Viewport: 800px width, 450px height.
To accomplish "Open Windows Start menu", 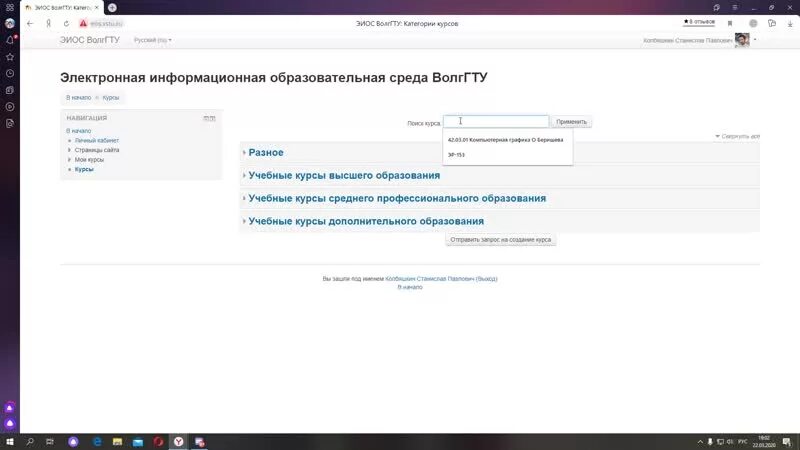I will (10, 442).
